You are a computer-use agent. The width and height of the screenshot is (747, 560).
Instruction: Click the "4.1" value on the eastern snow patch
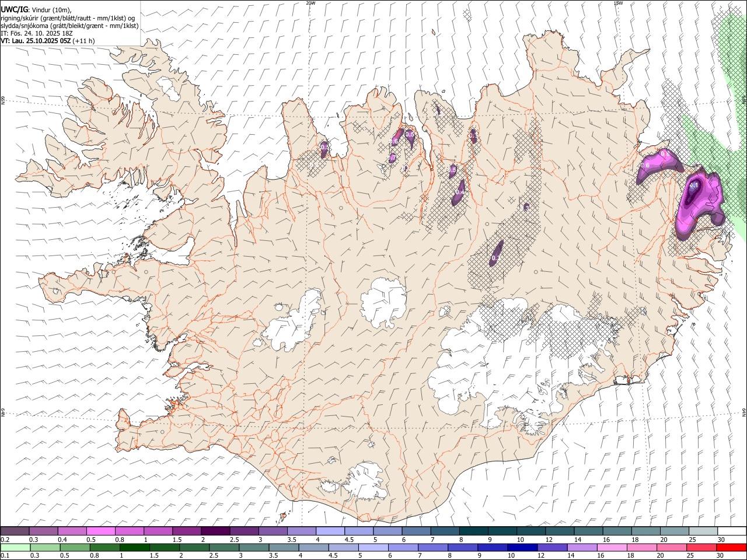tap(694, 185)
